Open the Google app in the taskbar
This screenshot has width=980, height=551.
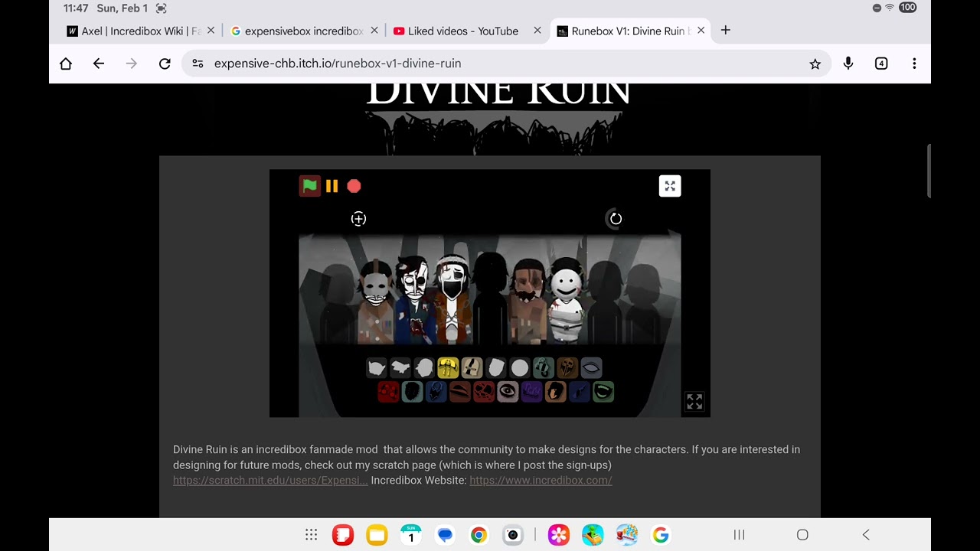tap(661, 535)
